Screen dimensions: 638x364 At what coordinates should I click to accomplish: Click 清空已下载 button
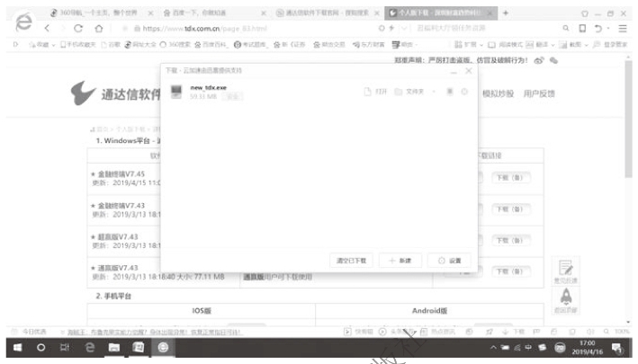coord(351,261)
